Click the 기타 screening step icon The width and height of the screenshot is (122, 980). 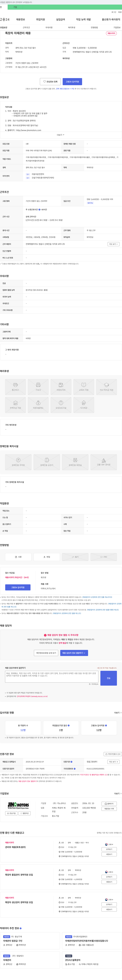[104, 557]
